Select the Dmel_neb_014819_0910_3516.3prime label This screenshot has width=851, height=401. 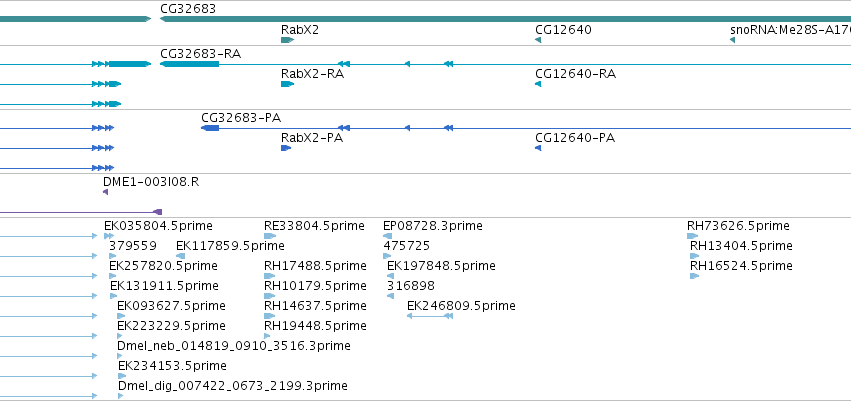[x=234, y=346]
